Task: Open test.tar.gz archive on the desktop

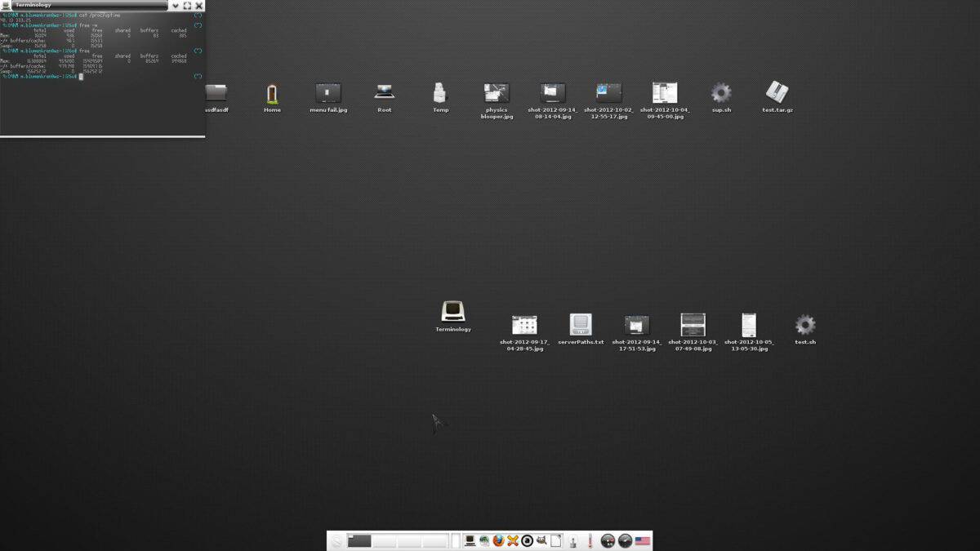Action: click(x=775, y=93)
